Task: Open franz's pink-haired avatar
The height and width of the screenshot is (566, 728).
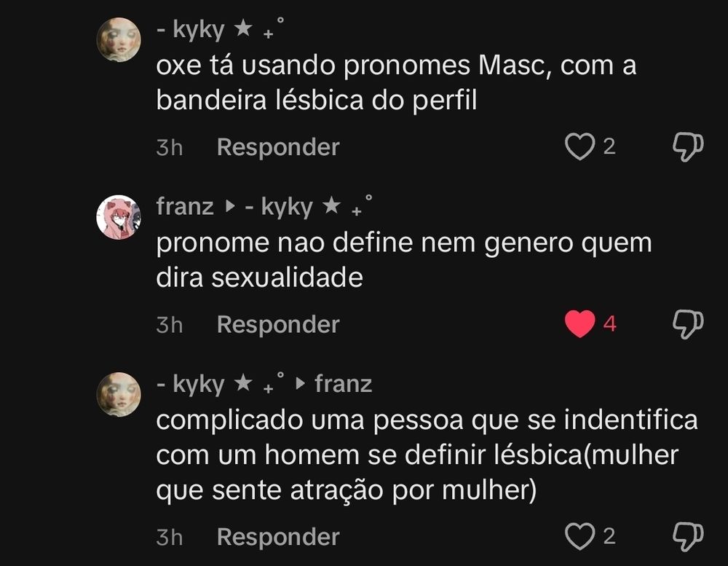Action: [x=119, y=217]
